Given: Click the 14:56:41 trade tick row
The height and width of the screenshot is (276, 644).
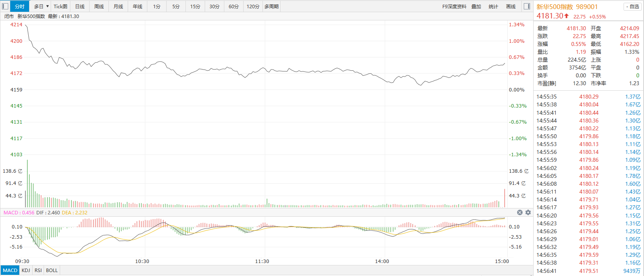Looking at the screenshot, I should tap(588, 271).
